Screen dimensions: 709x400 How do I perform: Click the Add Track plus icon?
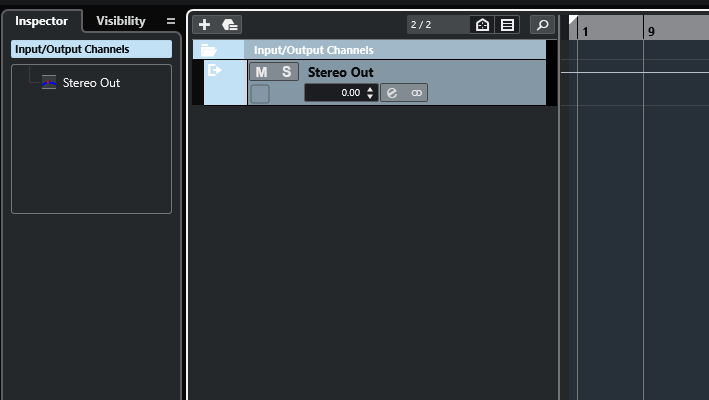(x=204, y=24)
